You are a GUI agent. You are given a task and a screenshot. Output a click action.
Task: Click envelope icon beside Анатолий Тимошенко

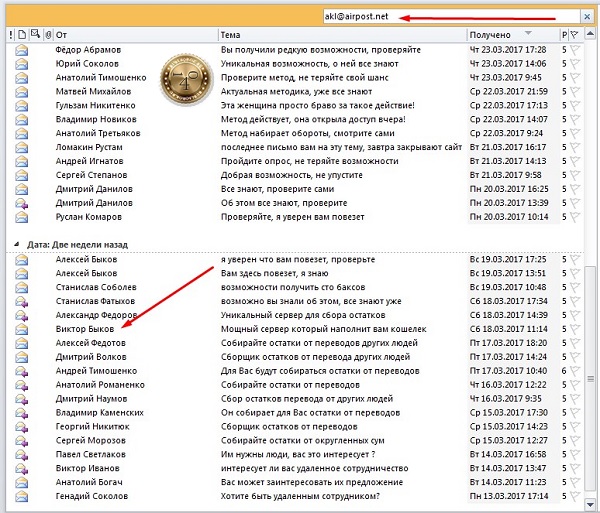click(x=21, y=78)
